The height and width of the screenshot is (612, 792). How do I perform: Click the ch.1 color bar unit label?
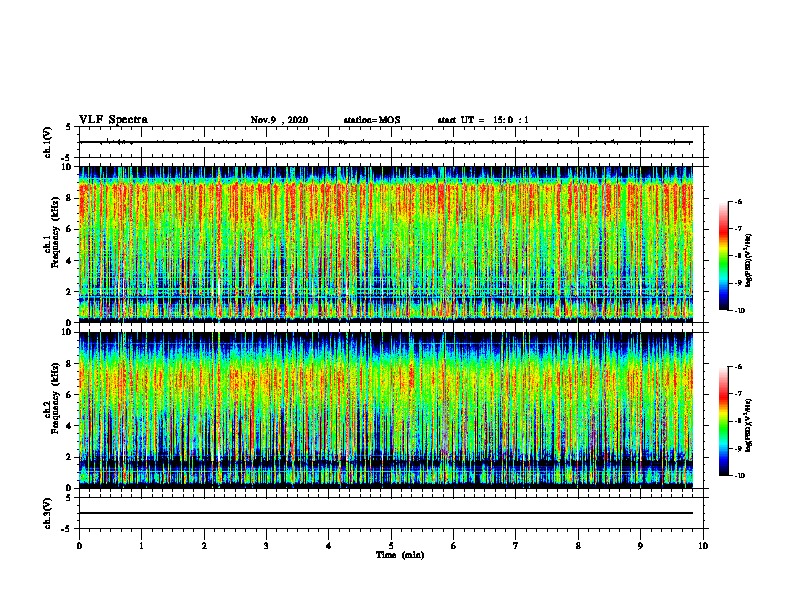(x=749, y=260)
